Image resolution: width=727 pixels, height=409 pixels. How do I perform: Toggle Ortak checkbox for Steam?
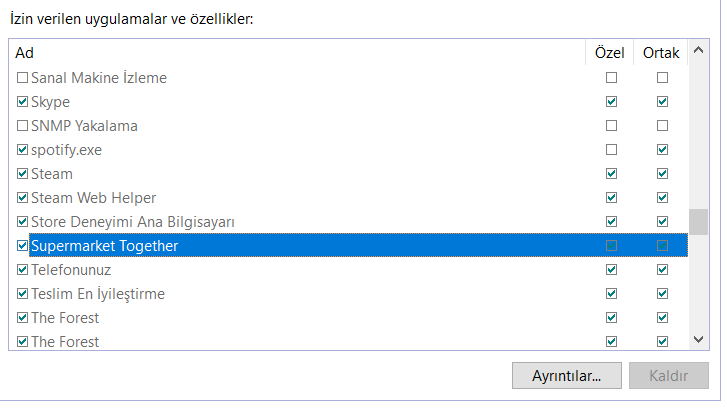pyautogui.click(x=661, y=174)
